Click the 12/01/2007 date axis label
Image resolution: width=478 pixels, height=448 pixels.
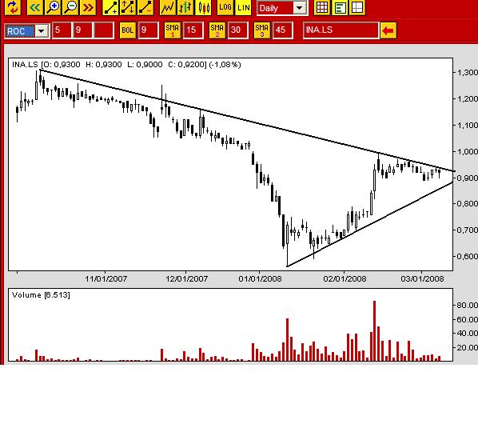tap(186, 278)
